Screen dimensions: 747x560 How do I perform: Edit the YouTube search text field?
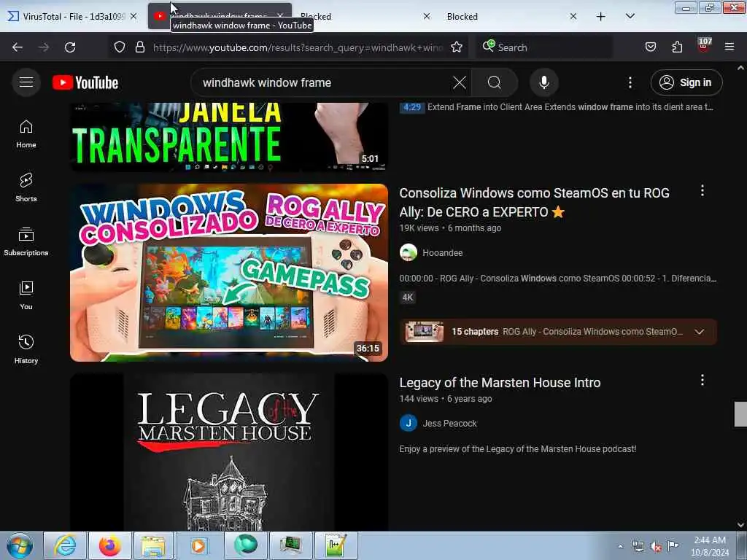(x=324, y=82)
